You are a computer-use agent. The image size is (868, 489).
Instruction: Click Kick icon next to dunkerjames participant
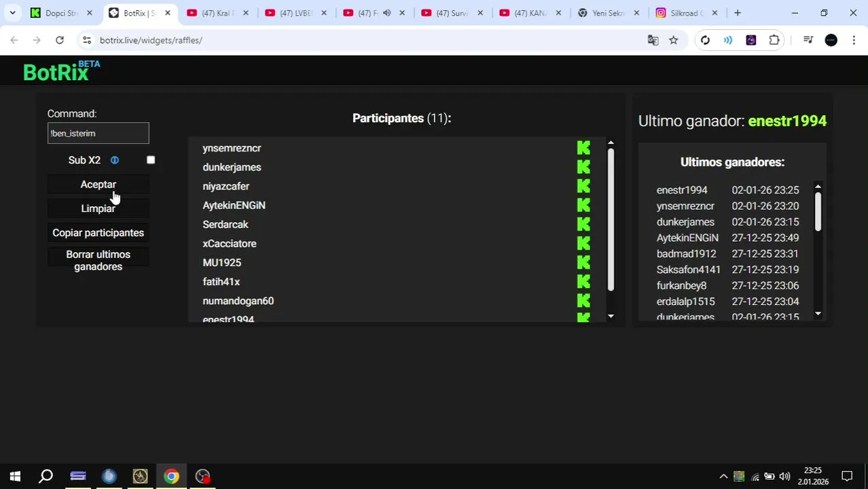tap(583, 167)
